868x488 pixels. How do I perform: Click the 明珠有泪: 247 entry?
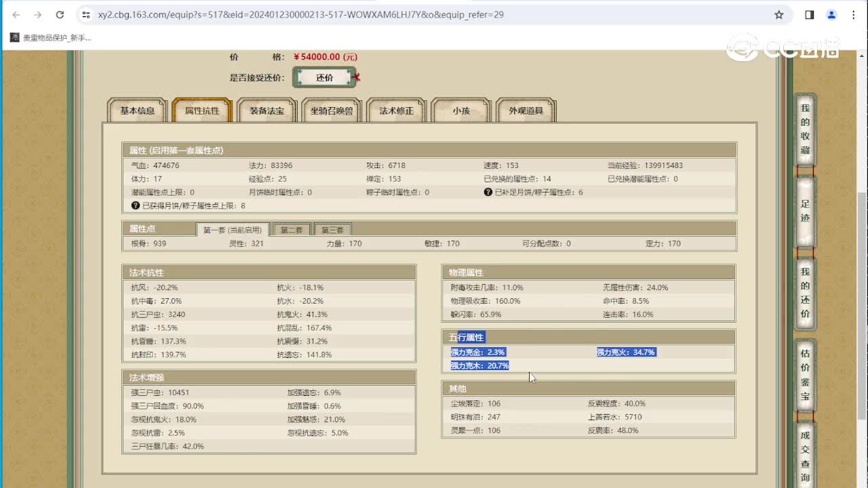(475, 417)
